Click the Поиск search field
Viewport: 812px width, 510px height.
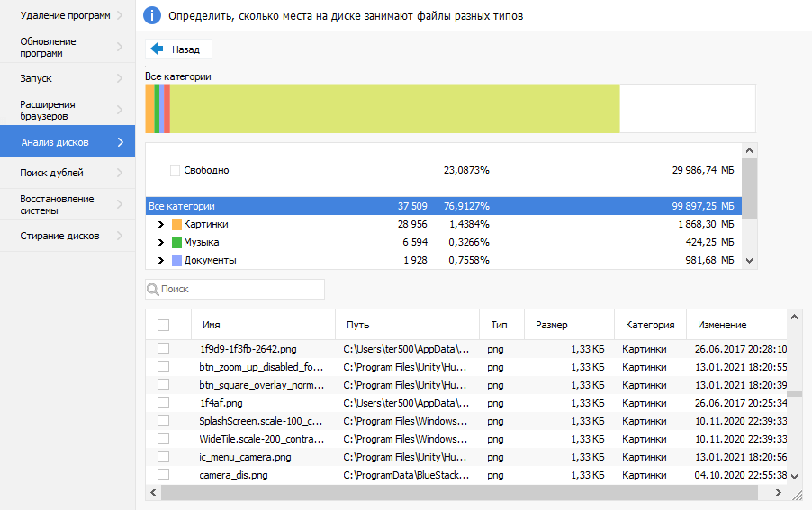235,289
